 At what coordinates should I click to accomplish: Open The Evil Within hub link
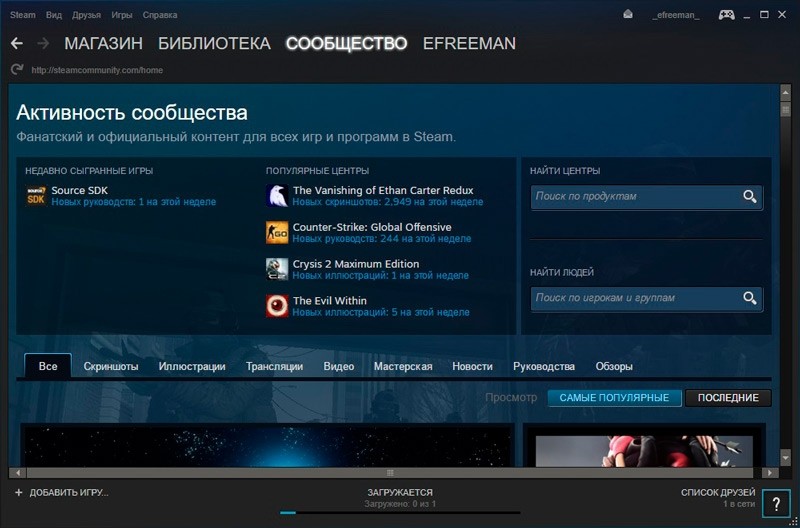click(330, 300)
